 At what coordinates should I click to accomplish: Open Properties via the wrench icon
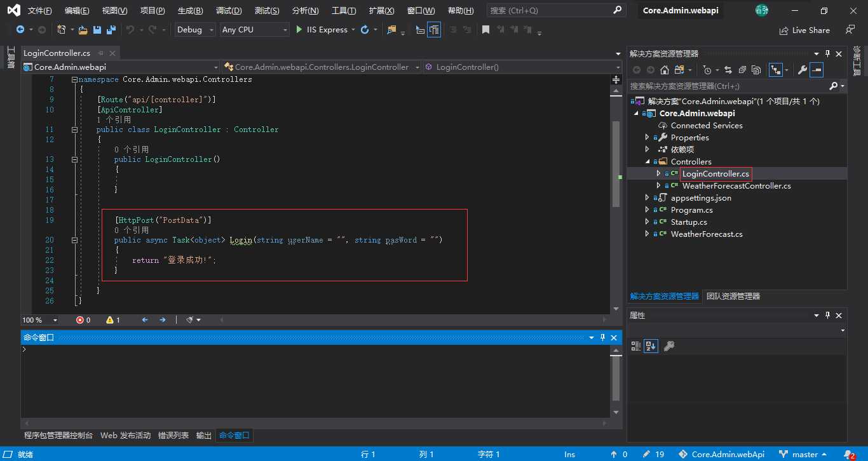[x=803, y=70]
